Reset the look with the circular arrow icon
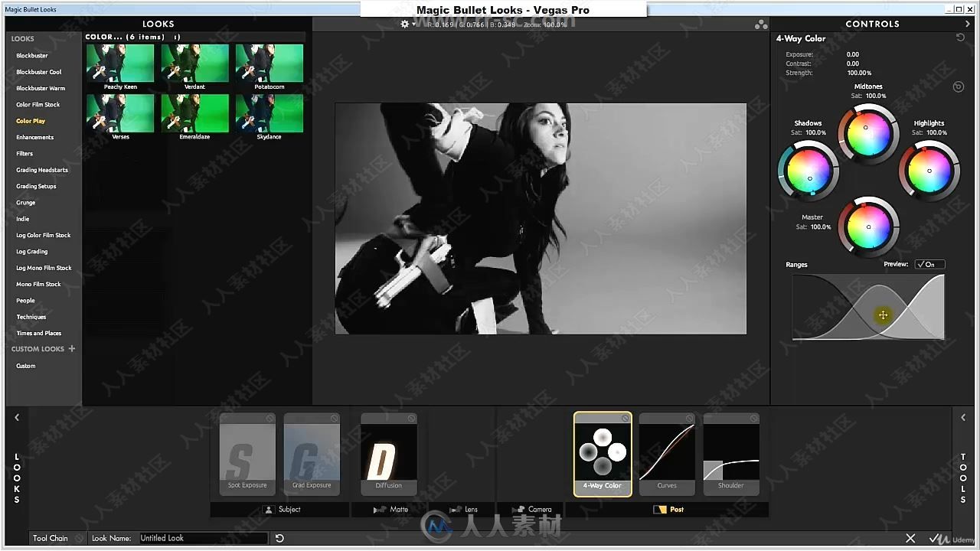Screen dimensions: 980x551 click(279, 538)
